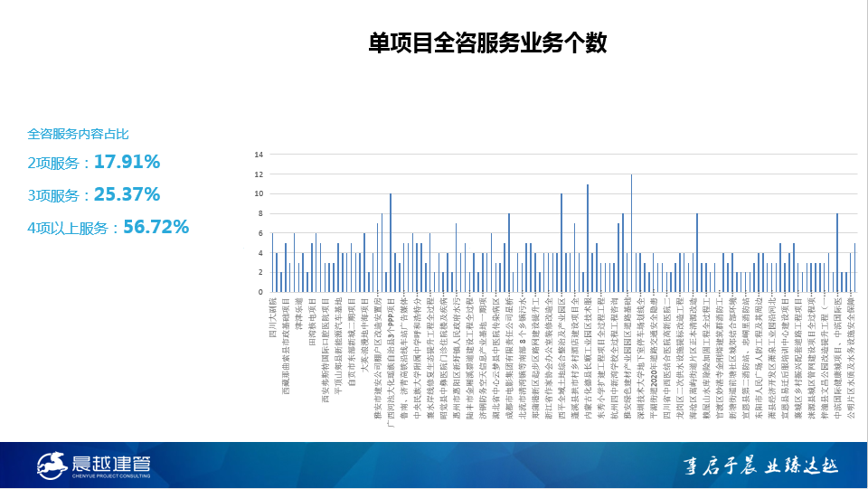This screenshot has width=868, height=489.
Task: Click the 全咨服务内容占比 heading
Action: coord(78,134)
